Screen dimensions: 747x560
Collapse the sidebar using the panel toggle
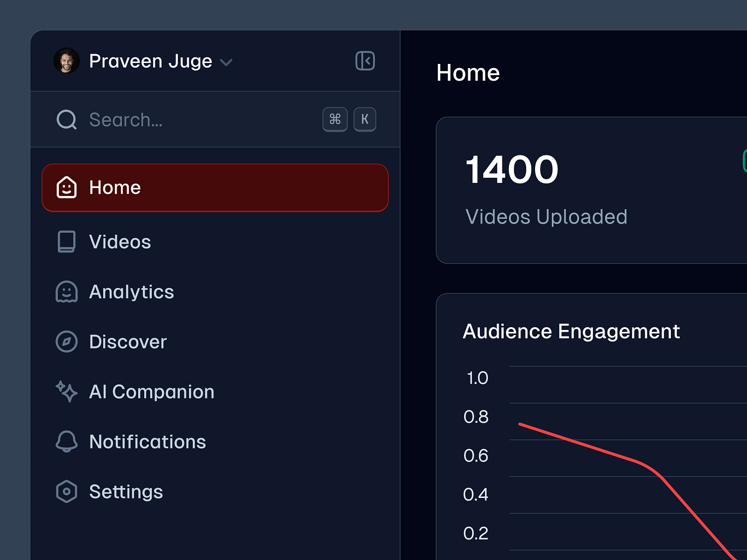point(365,61)
